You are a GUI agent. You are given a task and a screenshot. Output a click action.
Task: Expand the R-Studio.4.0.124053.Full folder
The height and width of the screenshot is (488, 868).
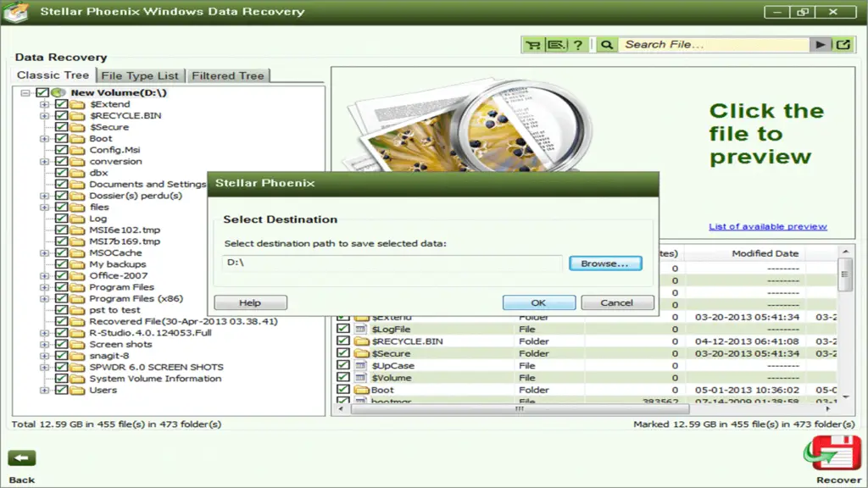44,333
